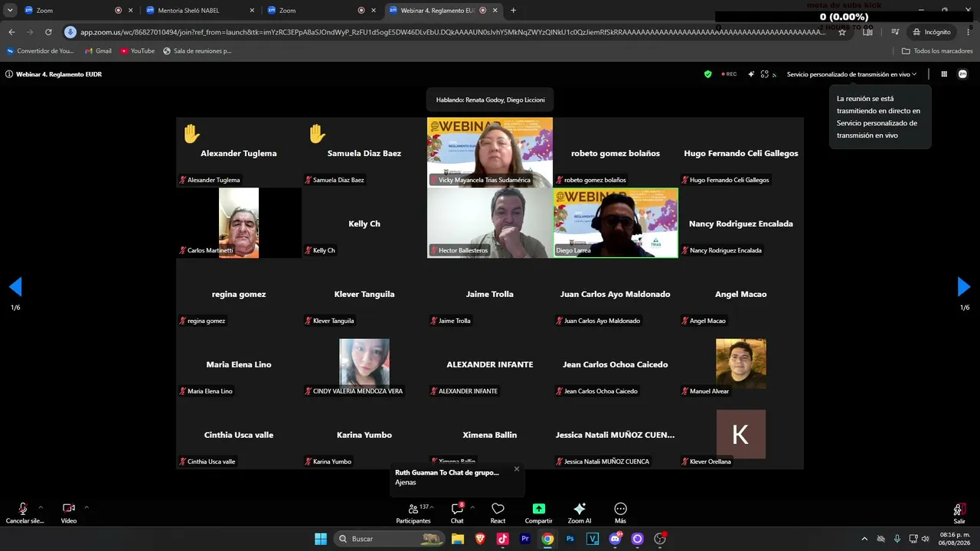The height and width of the screenshot is (551, 980).
Task: Open media controls in Chrome toolbar
Action: coord(895,32)
